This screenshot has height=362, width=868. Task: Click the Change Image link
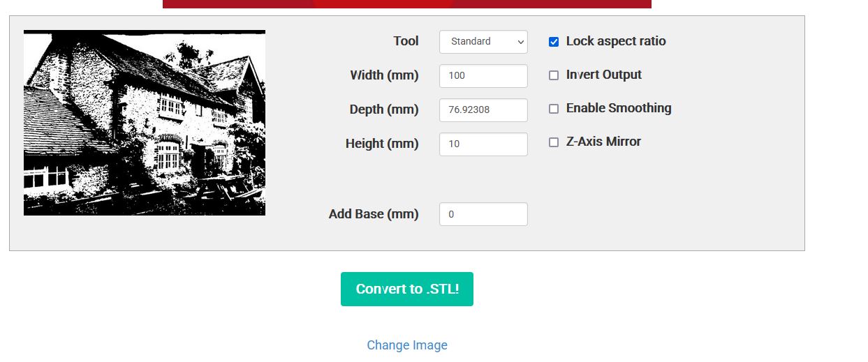(407, 345)
